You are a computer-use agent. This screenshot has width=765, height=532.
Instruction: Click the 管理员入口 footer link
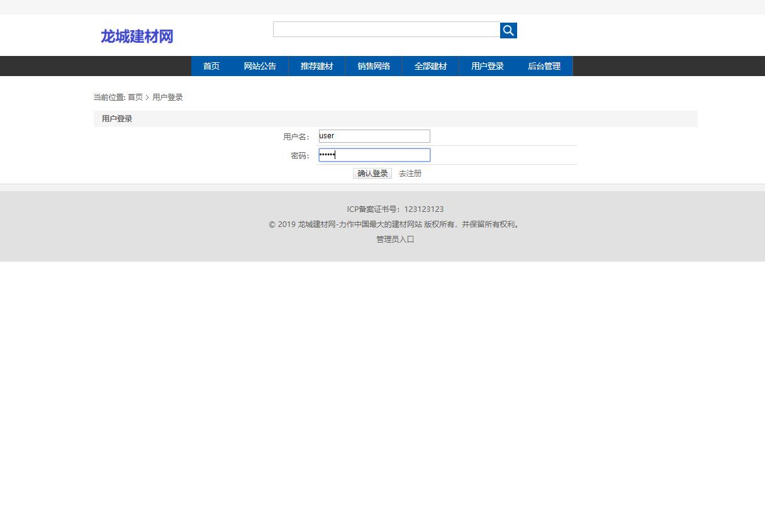pyautogui.click(x=394, y=239)
